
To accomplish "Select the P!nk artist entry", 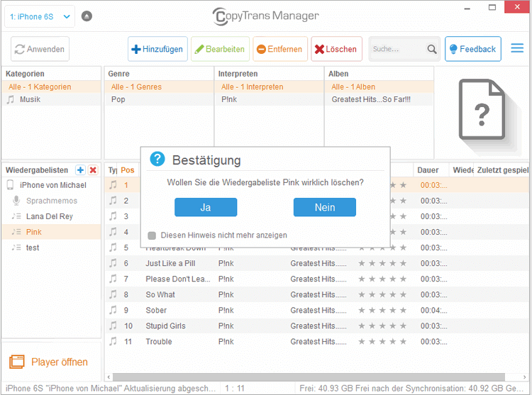I will coord(269,99).
